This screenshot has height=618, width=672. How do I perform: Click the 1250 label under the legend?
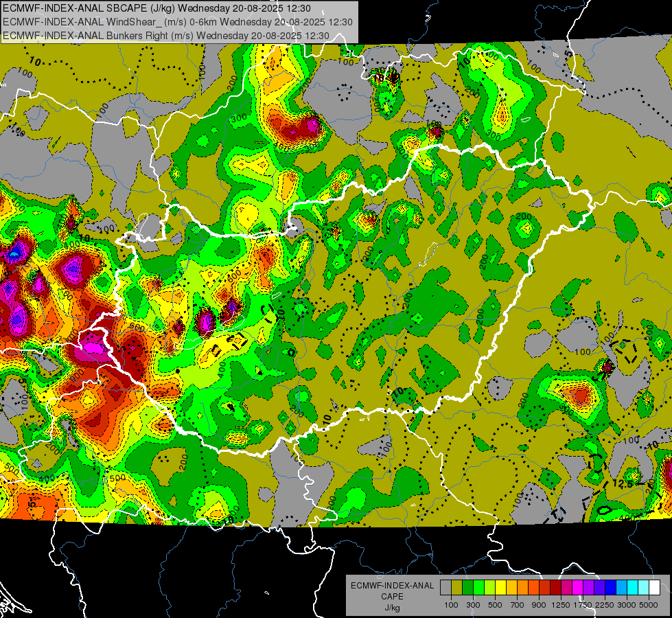coord(561,605)
